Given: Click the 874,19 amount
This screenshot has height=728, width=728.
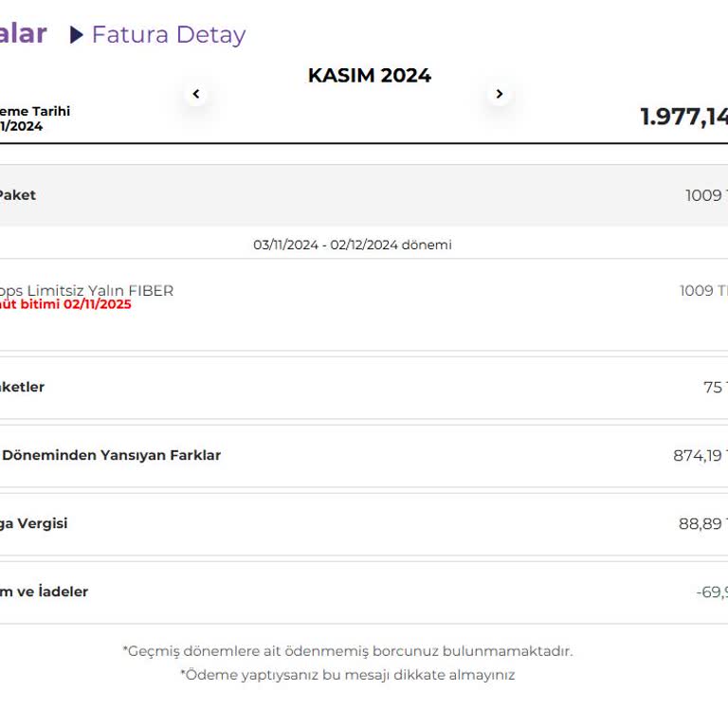Looking at the screenshot, I should pyautogui.click(x=700, y=455).
